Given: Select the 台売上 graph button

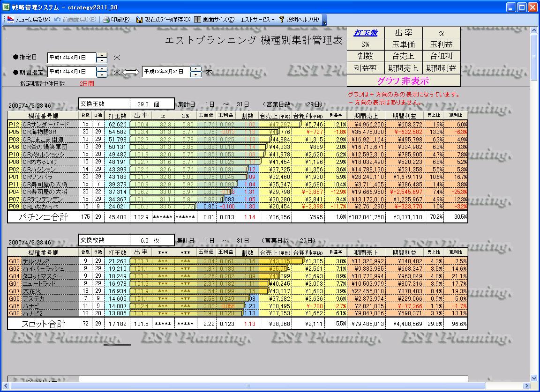Looking at the screenshot, I should [x=403, y=56].
